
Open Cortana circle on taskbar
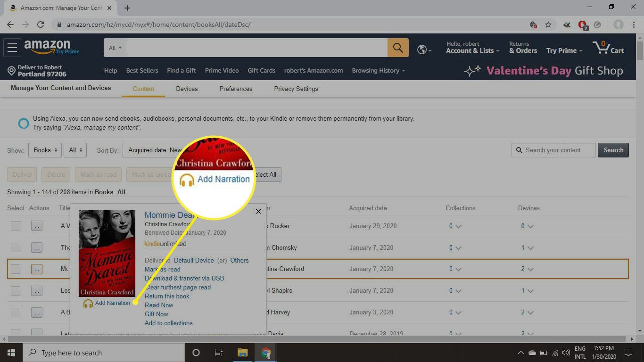pyautogui.click(x=196, y=353)
